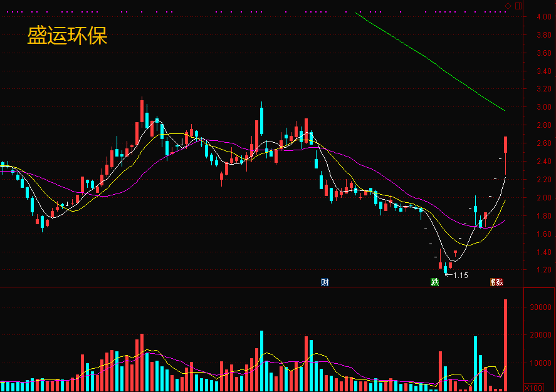Click the 1.15 lowest price annotation

click(461, 276)
